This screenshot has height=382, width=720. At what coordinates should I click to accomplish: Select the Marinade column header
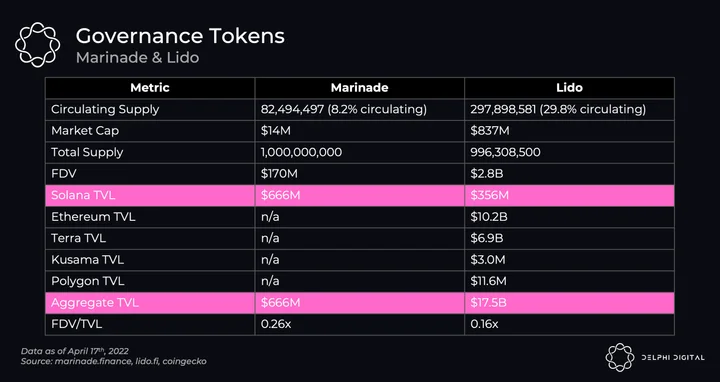click(360, 88)
